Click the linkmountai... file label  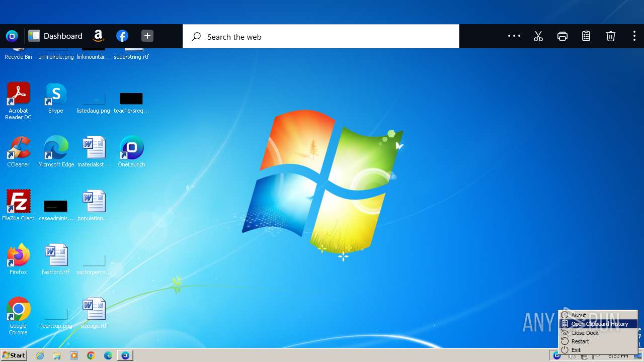tap(94, 57)
